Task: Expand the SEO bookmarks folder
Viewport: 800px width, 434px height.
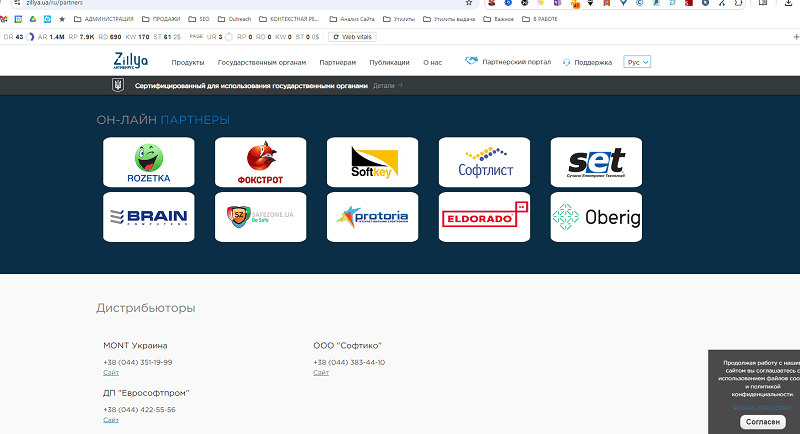Action: [199, 19]
